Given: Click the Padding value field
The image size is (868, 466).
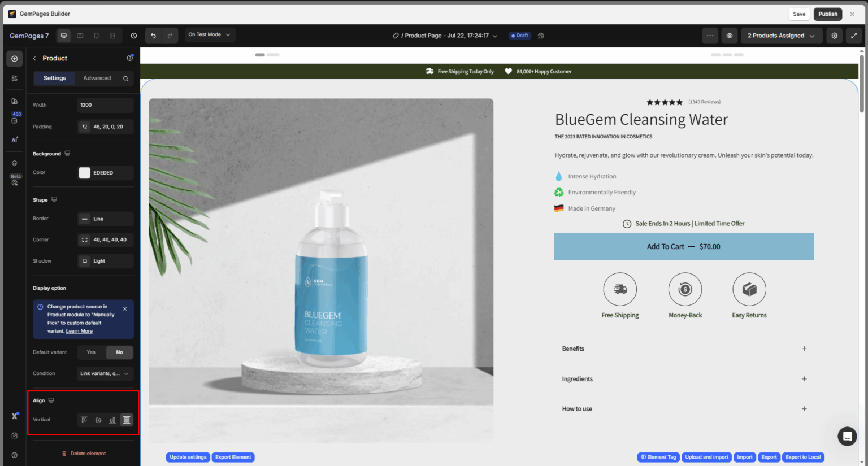Looking at the screenshot, I should [x=110, y=127].
